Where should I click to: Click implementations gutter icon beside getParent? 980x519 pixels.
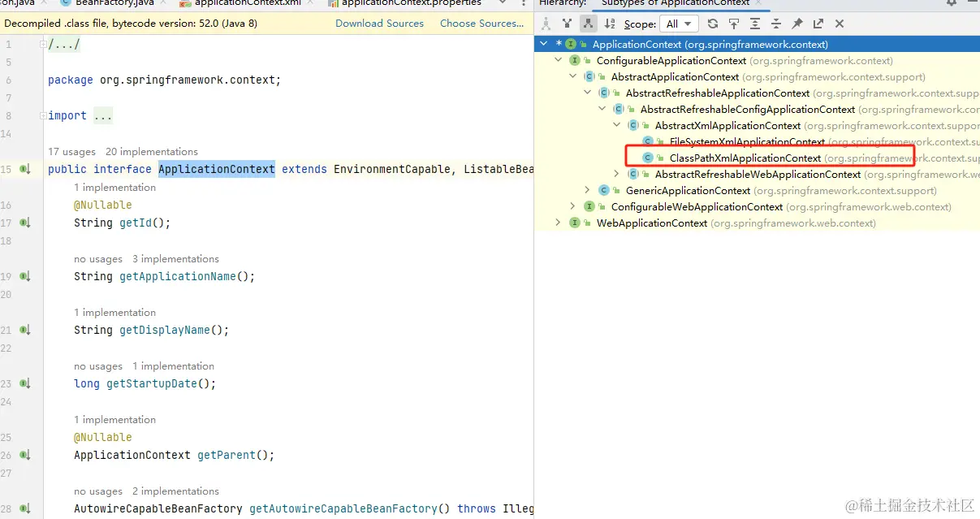[25, 455]
